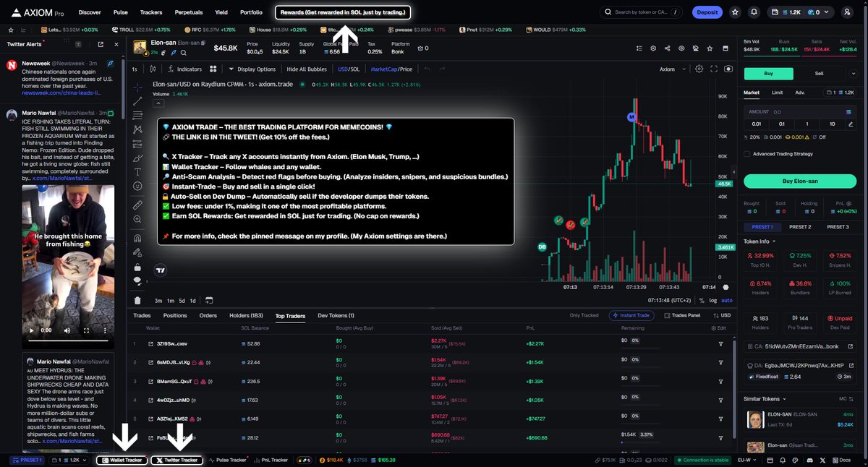Open the Display Options dropdown

point(252,69)
